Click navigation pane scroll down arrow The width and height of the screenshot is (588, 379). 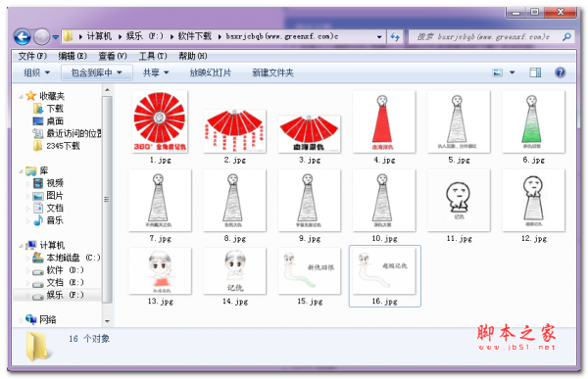coord(107,321)
